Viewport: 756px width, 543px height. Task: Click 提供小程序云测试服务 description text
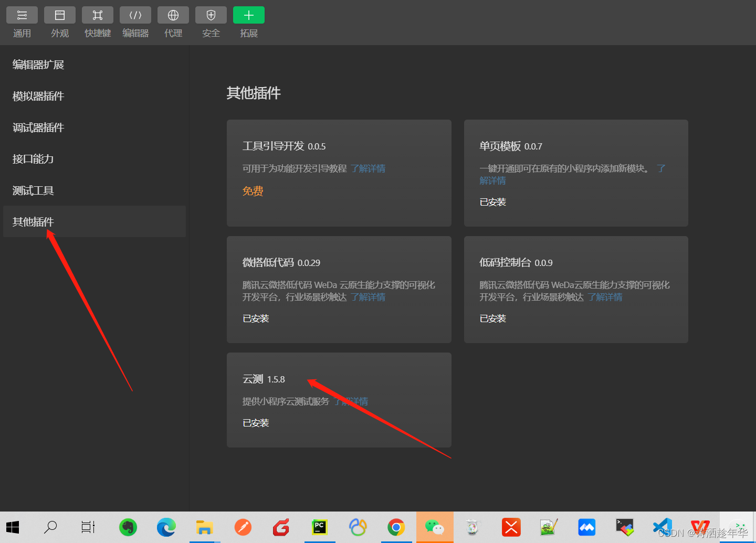(x=286, y=401)
